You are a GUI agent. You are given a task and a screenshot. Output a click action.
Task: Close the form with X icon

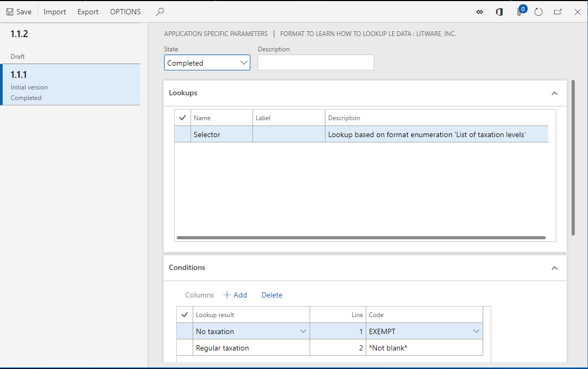[577, 12]
